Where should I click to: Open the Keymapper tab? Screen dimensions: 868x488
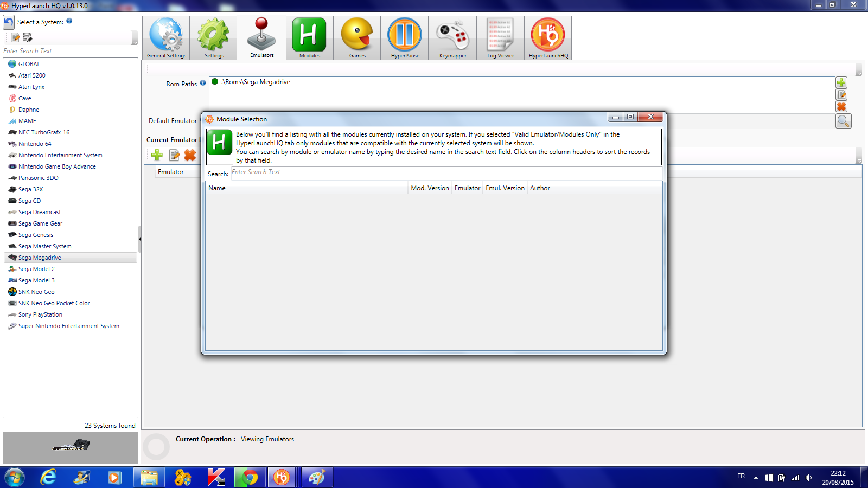452,38
